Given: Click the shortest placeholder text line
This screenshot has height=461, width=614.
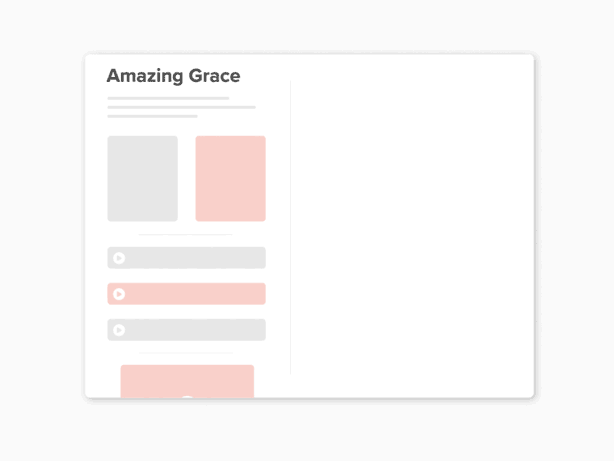Looking at the screenshot, I should pyautogui.click(x=152, y=116).
